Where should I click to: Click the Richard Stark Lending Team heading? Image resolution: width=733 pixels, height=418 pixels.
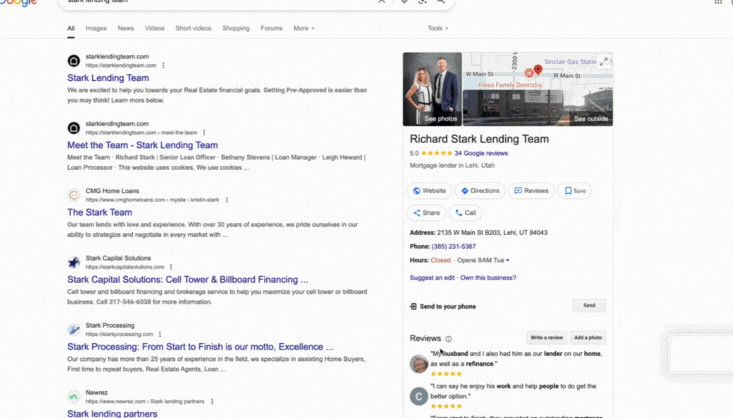pos(479,139)
